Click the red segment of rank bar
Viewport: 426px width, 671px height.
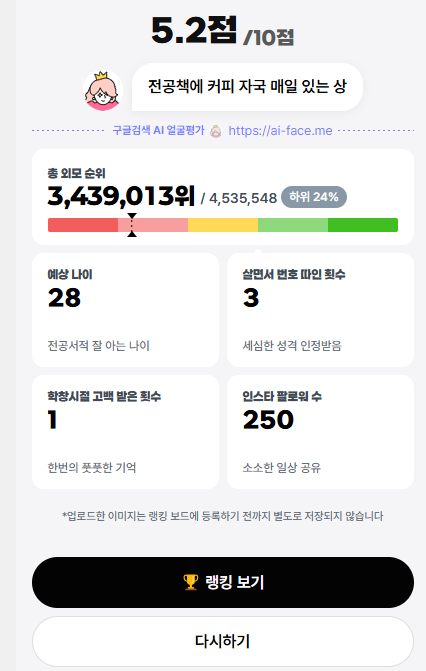pos(83,225)
